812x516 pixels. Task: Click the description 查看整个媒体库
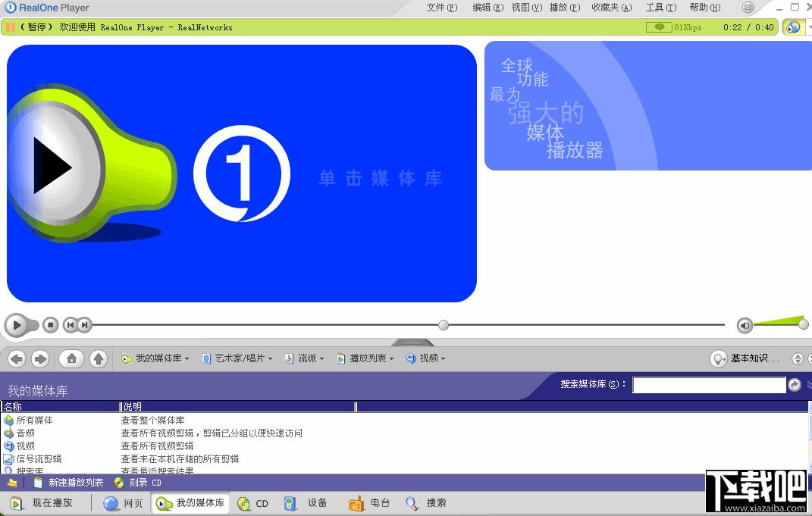click(152, 421)
